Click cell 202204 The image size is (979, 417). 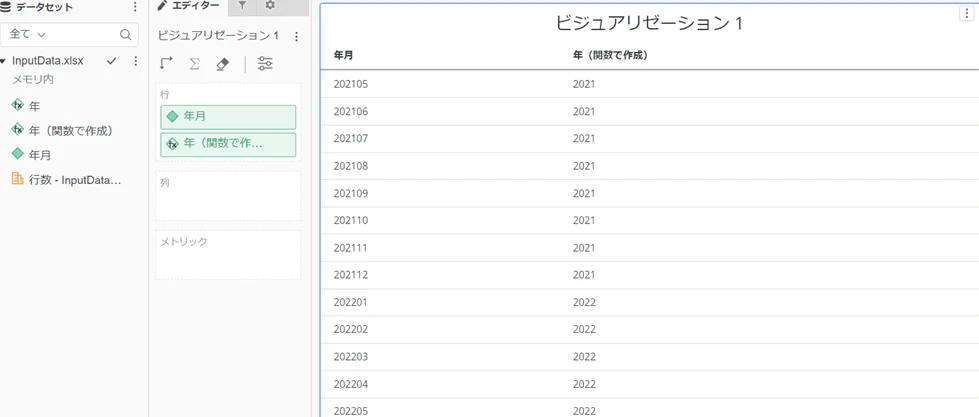point(351,384)
